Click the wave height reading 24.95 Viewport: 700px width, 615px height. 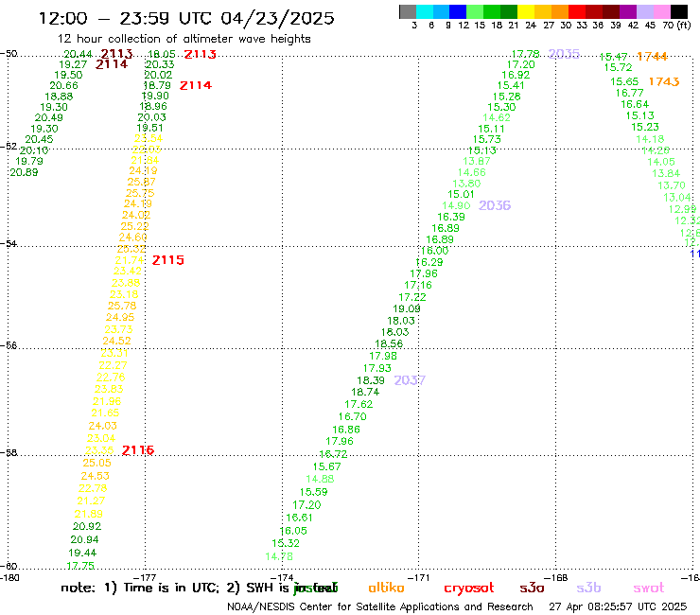pos(120,317)
